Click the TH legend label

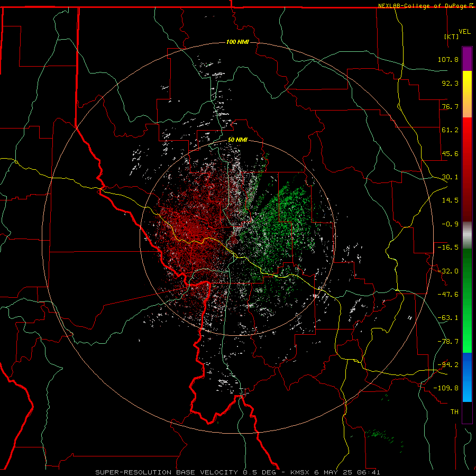[454, 412]
